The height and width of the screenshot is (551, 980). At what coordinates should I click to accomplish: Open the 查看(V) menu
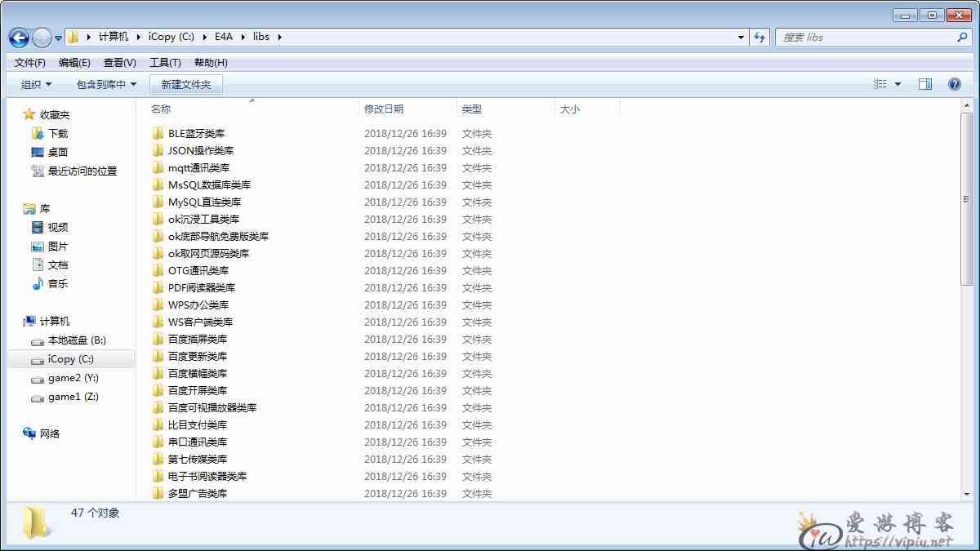coord(120,63)
